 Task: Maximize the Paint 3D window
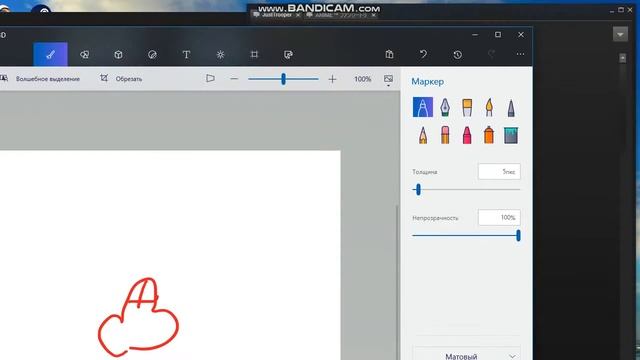498,35
